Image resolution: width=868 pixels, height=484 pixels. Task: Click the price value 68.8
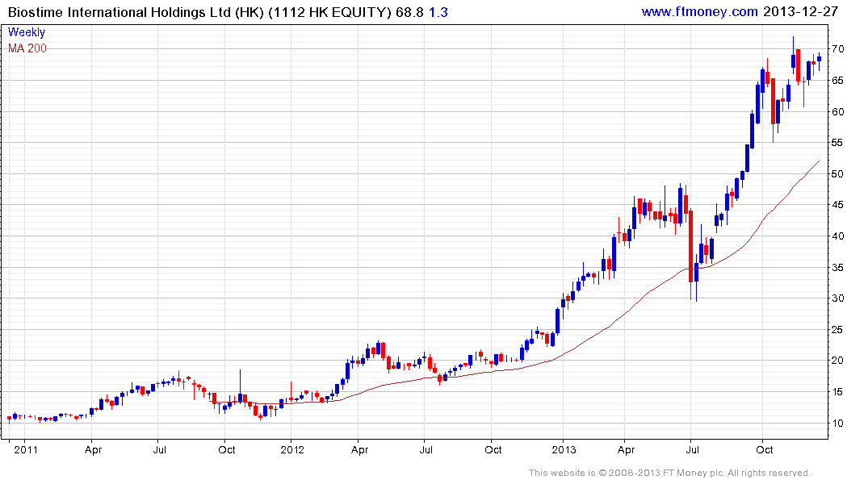point(409,12)
